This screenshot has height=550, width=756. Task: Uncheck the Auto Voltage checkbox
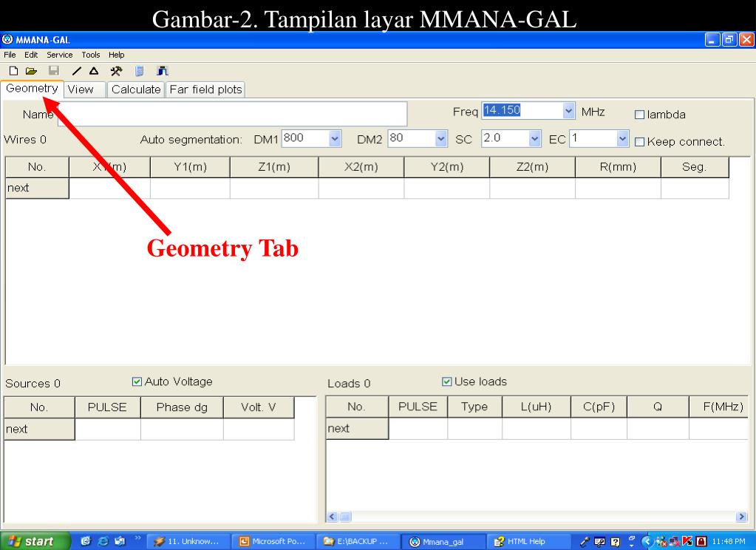click(137, 381)
